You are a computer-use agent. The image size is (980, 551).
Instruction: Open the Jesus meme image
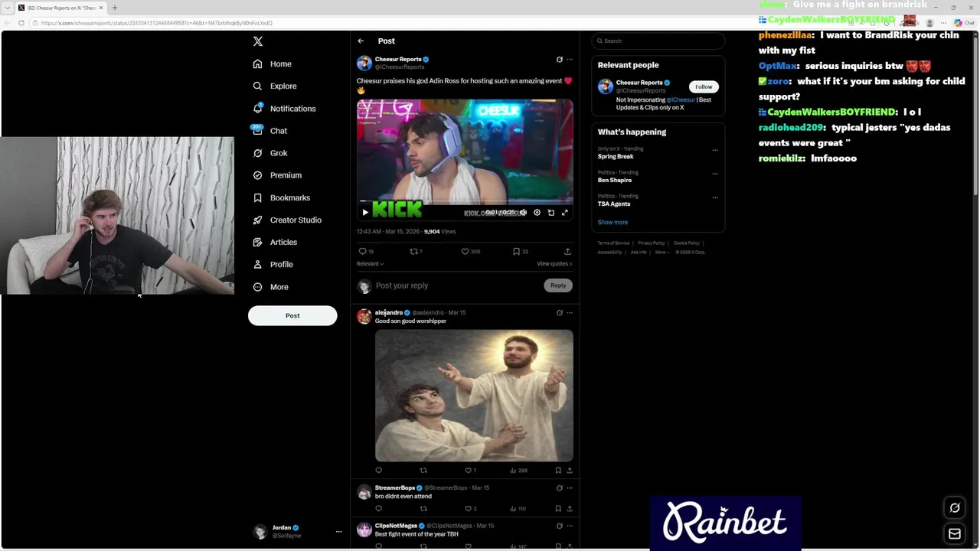click(474, 396)
